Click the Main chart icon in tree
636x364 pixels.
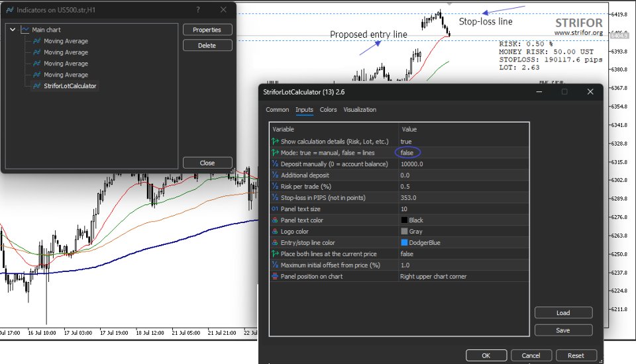25,30
